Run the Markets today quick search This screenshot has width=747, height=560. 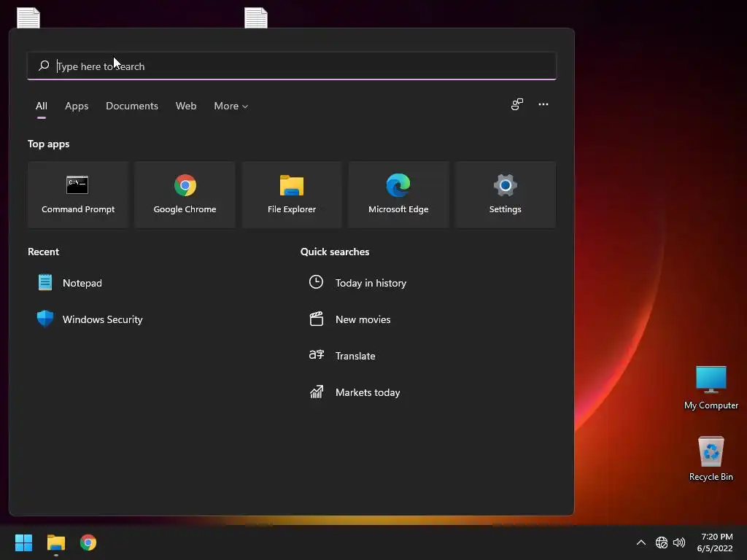click(355, 392)
